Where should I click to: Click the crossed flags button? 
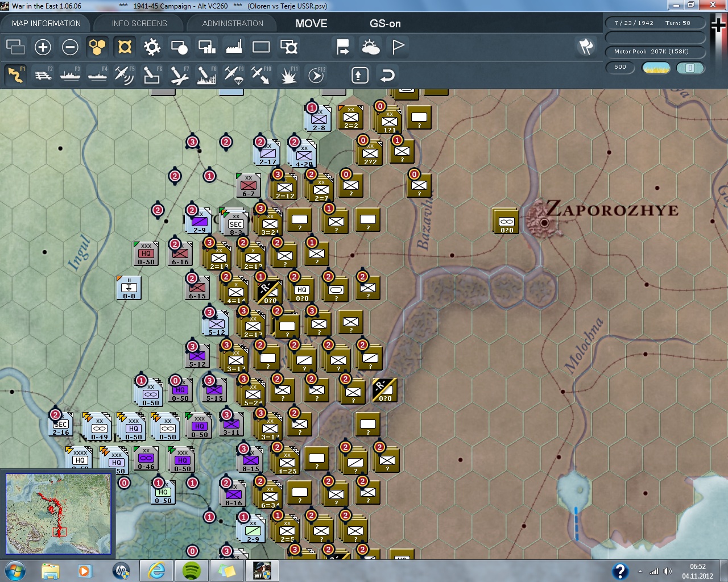[x=586, y=47]
